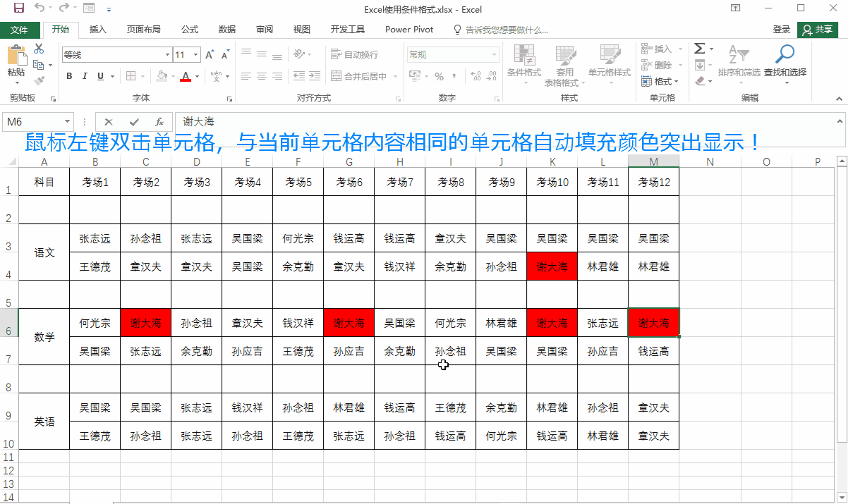Expand the 套用表格格式 table format menu
The height and width of the screenshot is (504, 848).
(565, 65)
